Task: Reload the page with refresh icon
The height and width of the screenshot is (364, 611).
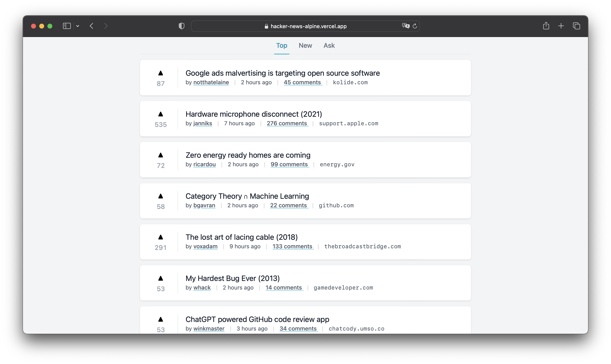Action: tap(415, 26)
